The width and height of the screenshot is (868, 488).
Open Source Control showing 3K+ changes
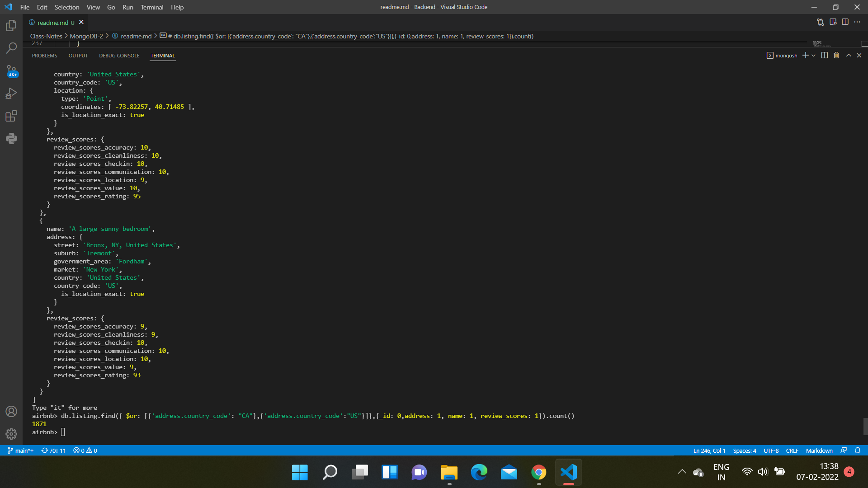click(11, 71)
